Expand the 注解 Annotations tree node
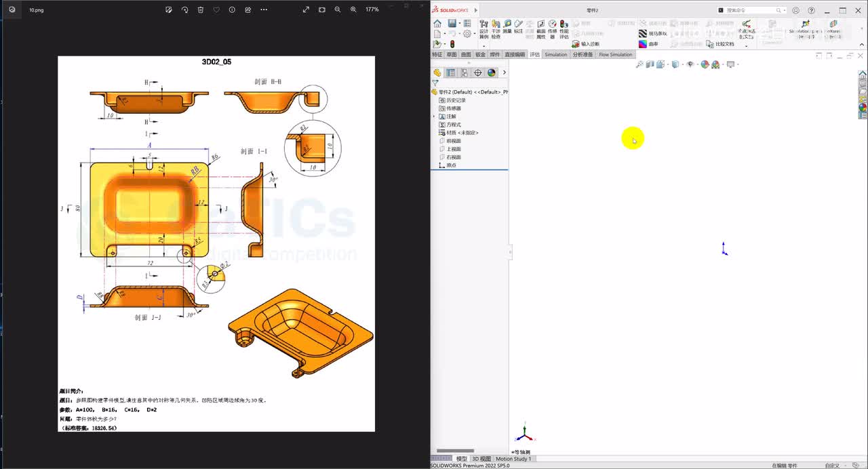868x469 pixels. 434,117
